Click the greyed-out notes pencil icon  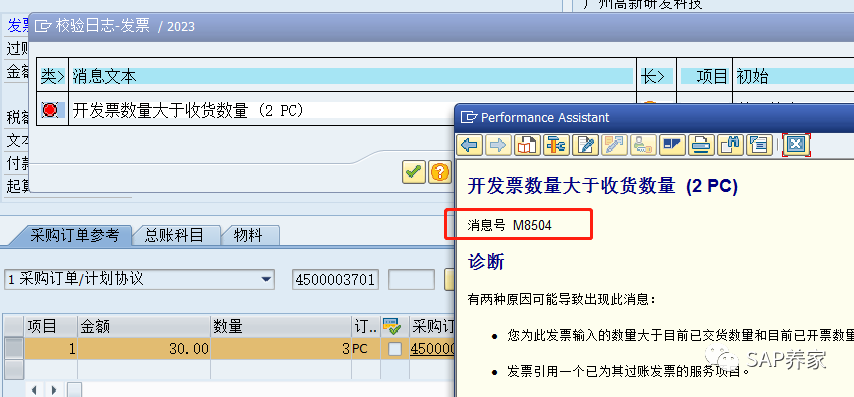[x=614, y=145]
